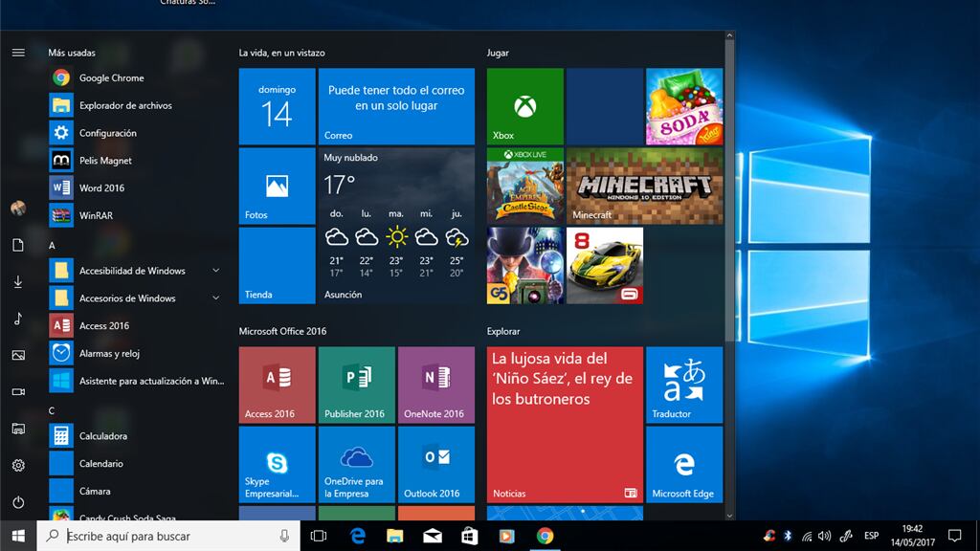Open Google Chrome from most used list
980x551 pixels.
[110, 78]
